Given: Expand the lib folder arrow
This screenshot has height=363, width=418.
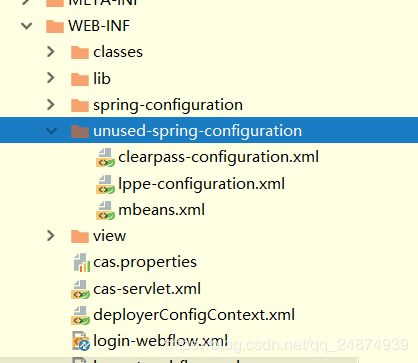Looking at the screenshot, I should (51, 78).
